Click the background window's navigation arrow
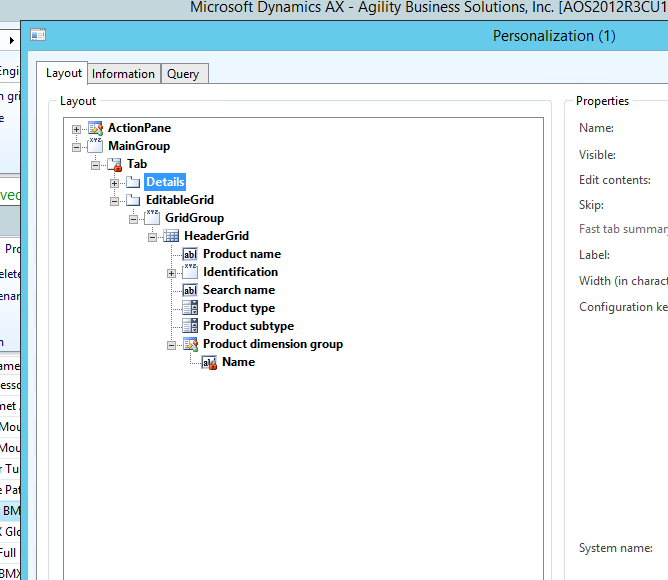668x580 pixels. coord(12,40)
